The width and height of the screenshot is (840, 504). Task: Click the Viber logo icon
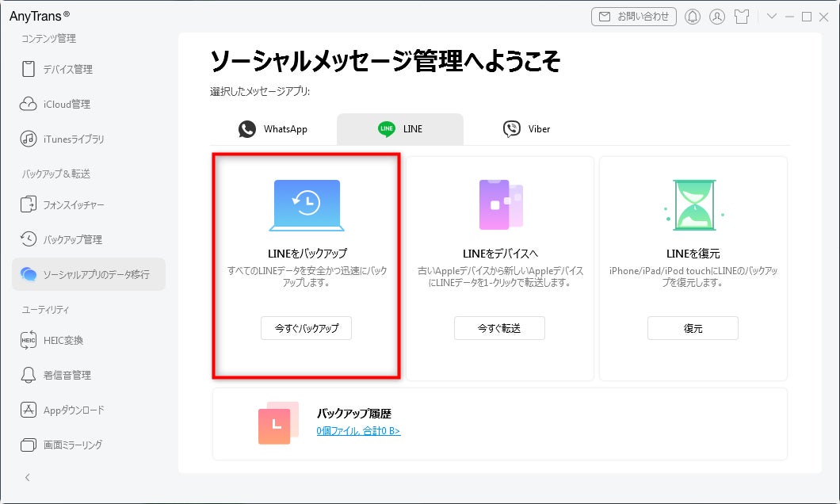pos(512,129)
